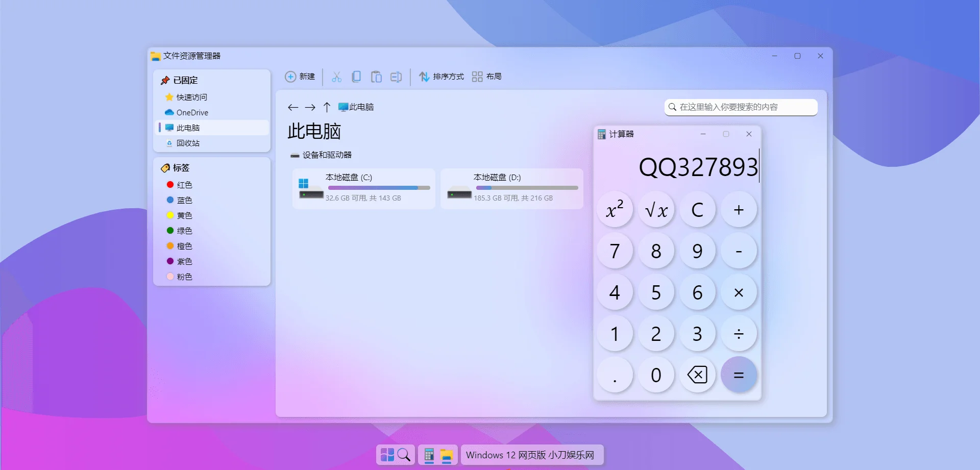Click the Copy icon in the toolbar
This screenshot has height=470, width=980.
357,77
